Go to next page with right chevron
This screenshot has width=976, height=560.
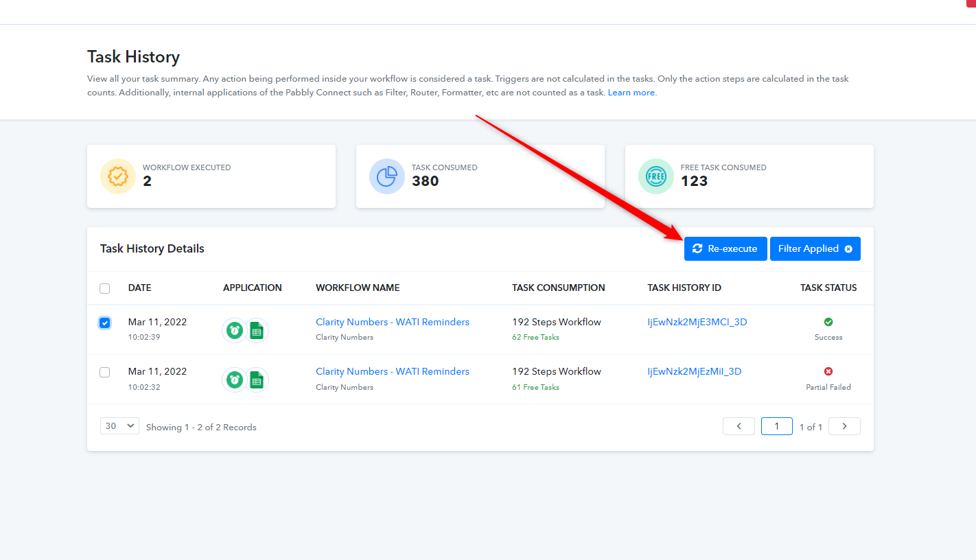(x=844, y=426)
